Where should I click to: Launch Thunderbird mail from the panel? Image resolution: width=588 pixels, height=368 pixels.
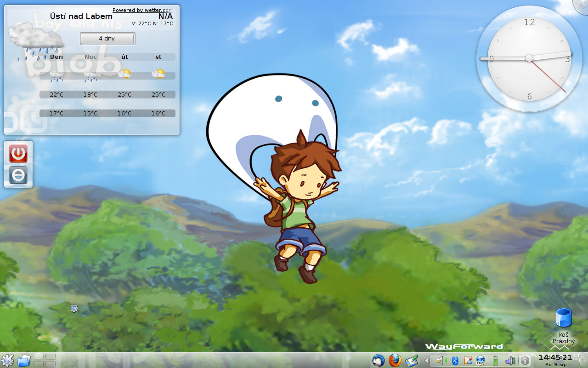point(379,360)
